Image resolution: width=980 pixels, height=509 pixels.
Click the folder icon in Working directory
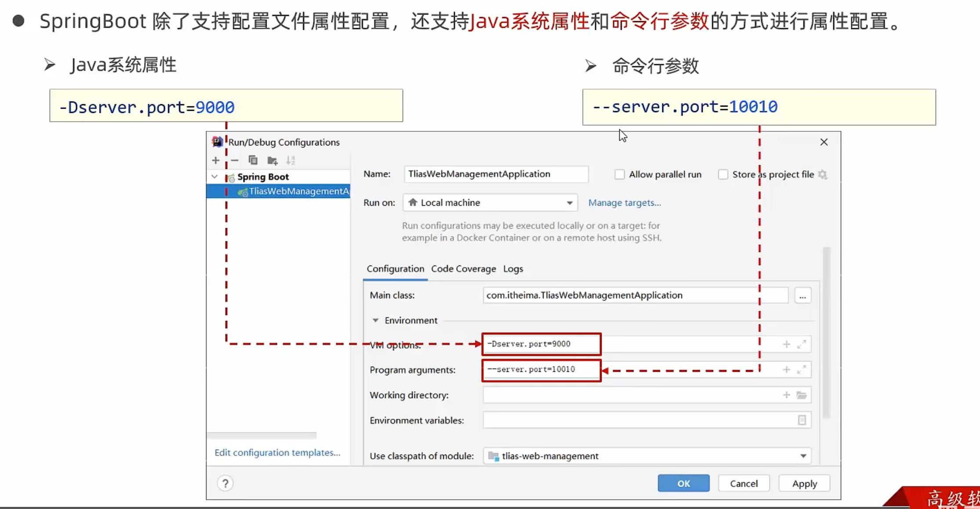pos(802,395)
